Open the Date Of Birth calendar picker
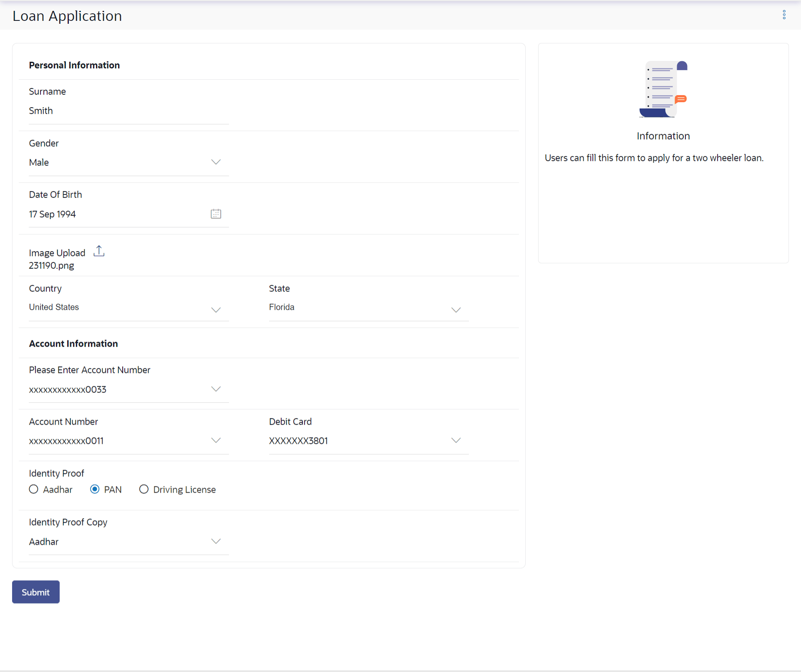The width and height of the screenshot is (801, 672). click(x=216, y=214)
